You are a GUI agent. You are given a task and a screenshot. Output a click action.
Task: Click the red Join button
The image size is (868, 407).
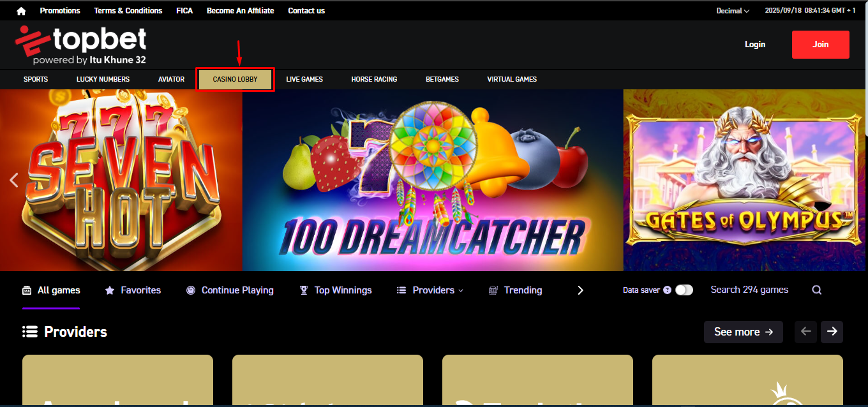click(820, 44)
